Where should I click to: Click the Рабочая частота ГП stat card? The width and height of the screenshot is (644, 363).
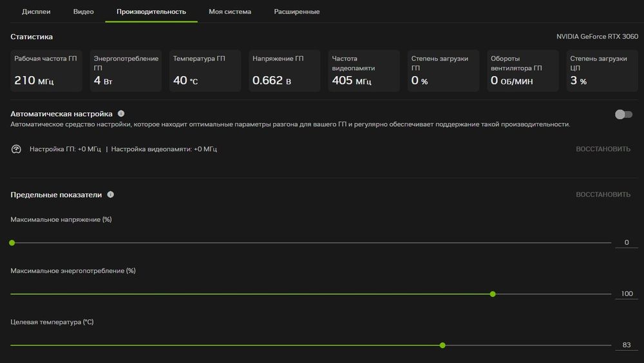pyautogui.click(x=46, y=71)
